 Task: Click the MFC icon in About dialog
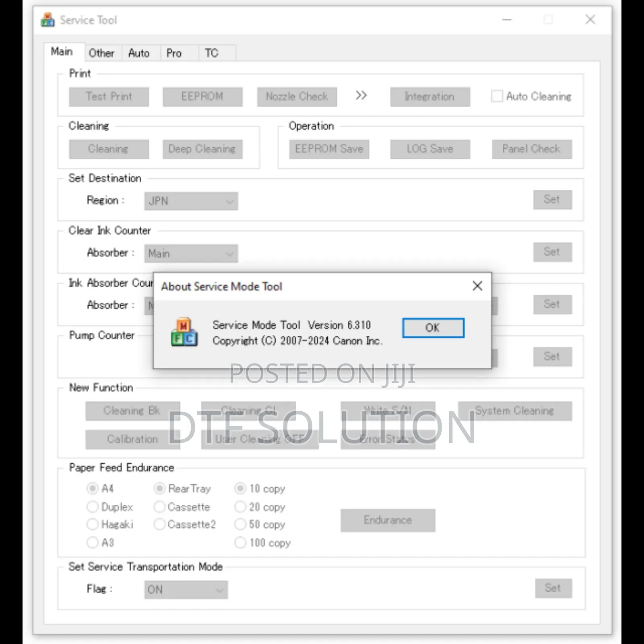(184, 332)
